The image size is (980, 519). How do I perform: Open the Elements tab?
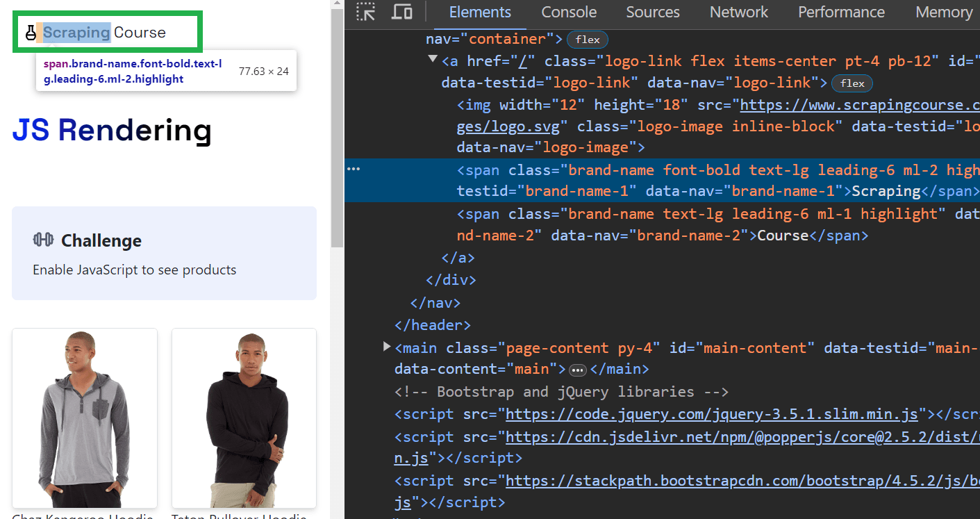(480, 12)
